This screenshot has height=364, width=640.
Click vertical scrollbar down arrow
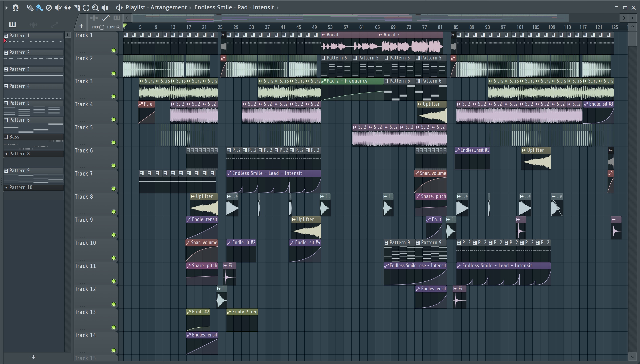pyautogui.click(x=633, y=356)
